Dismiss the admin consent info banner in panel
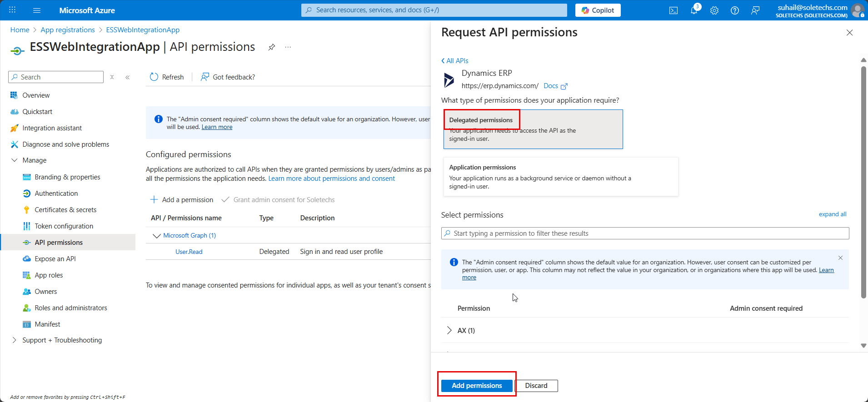 (x=840, y=258)
